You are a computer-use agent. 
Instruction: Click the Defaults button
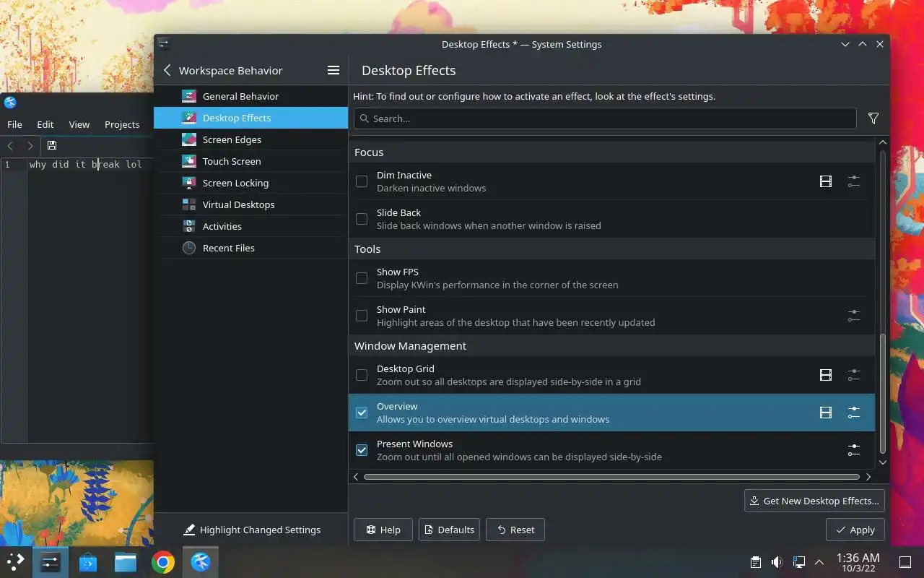coord(450,530)
